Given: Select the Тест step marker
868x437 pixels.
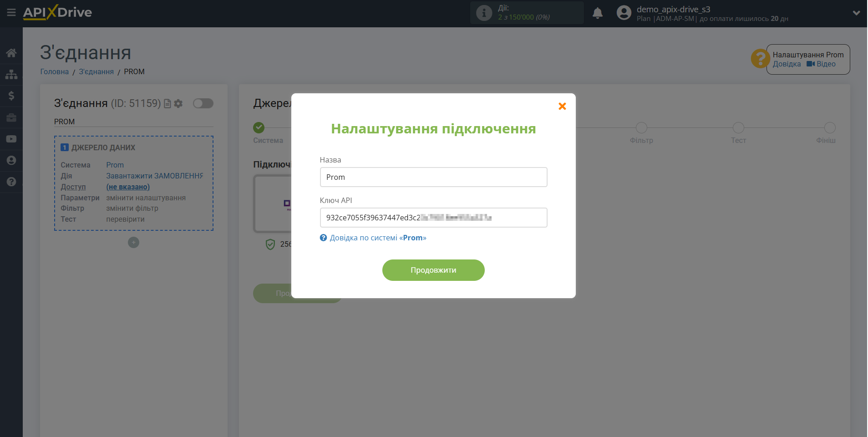Looking at the screenshot, I should coord(738,128).
